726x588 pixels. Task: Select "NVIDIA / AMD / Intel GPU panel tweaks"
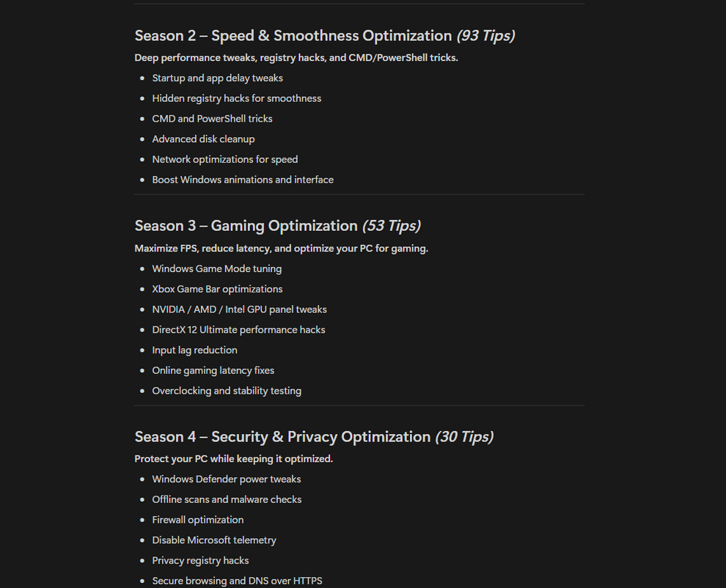click(x=239, y=309)
